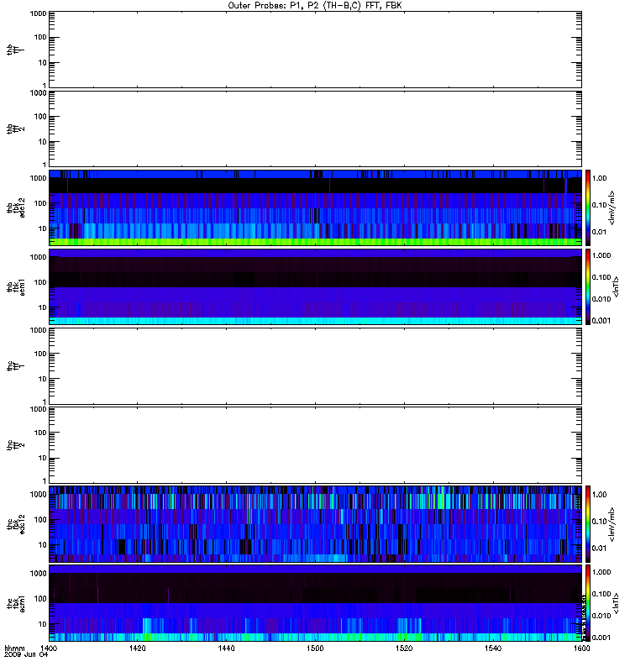Select the 1540 time axis label
Image resolution: width=630 pixels, height=672 pixels.
click(493, 648)
